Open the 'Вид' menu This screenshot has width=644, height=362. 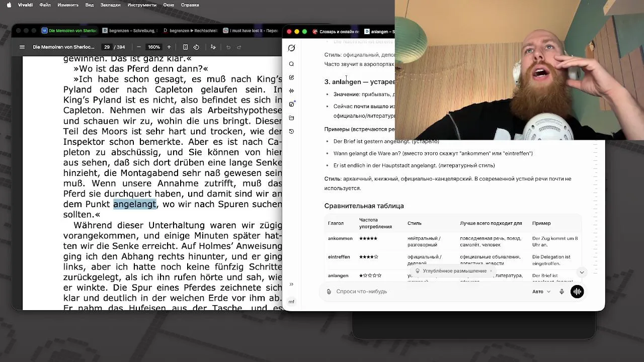pyautogui.click(x=90, y=5)
